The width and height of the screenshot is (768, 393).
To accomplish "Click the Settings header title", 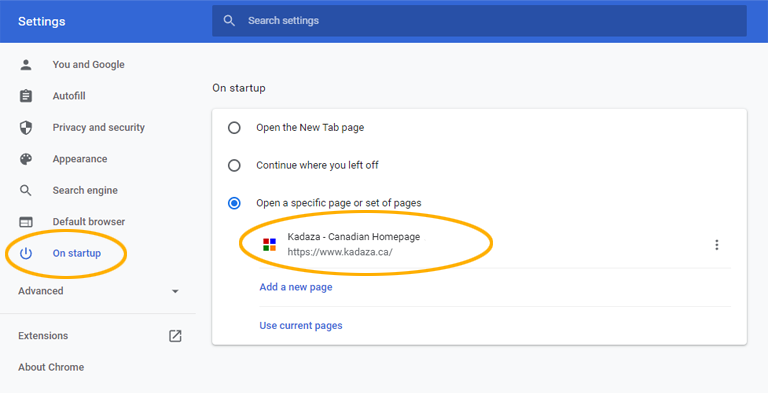I will pyautogui.click(x=42, y=22).
